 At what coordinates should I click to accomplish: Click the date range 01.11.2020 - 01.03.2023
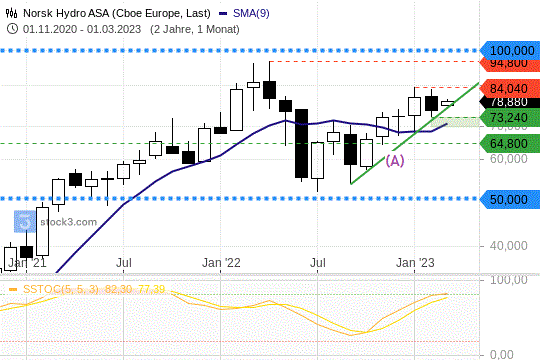click(82, 29)
